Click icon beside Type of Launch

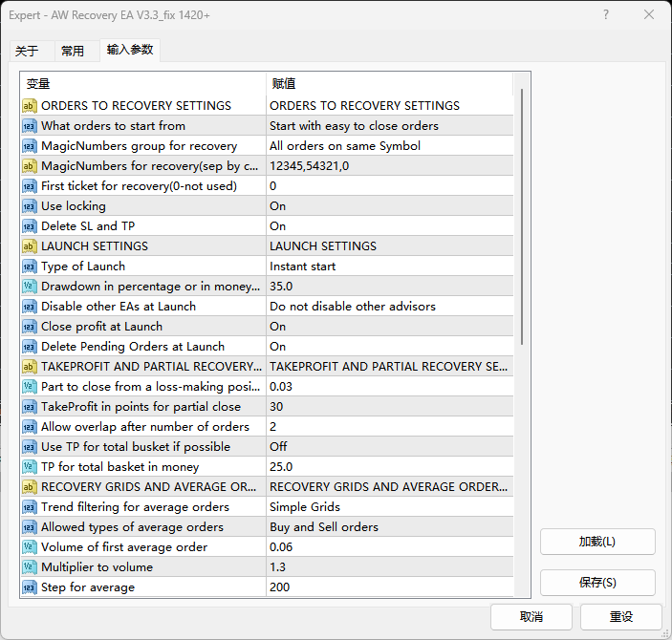click(x=29, y=266)
